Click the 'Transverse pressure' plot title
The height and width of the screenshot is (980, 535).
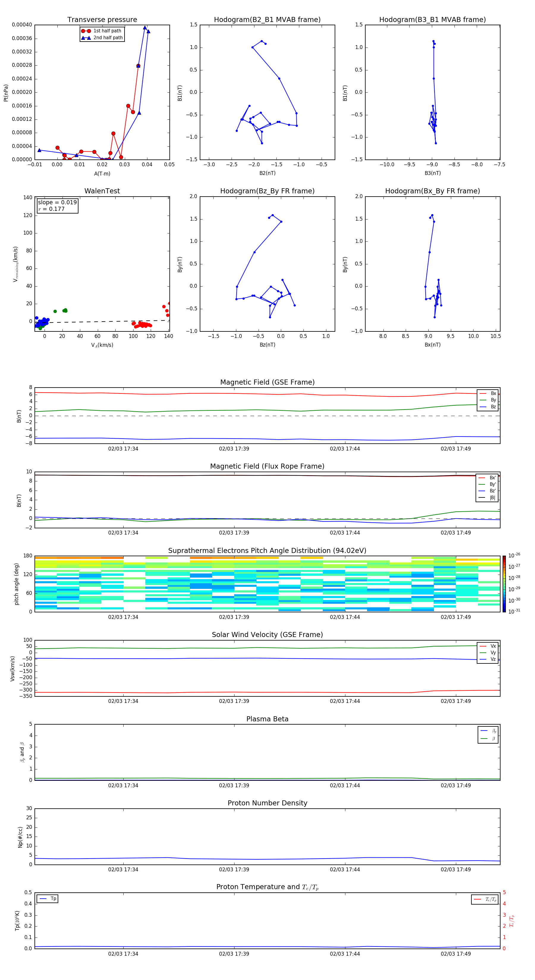102,20
